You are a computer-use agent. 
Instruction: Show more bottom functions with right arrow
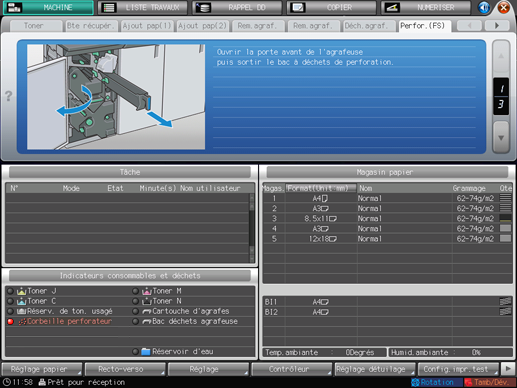[x=508, y=369]
